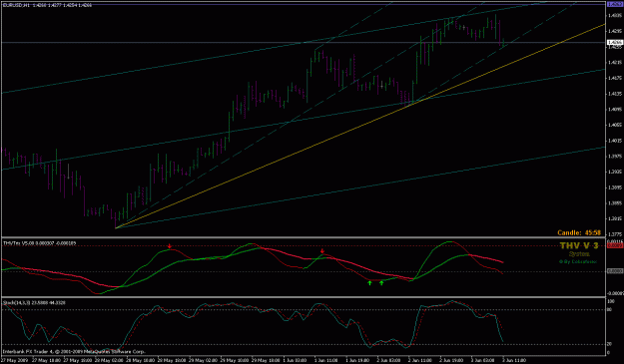Select the THV V 3 system label
The width and height of the screenshot is (624, 364).
pos(579,246)
